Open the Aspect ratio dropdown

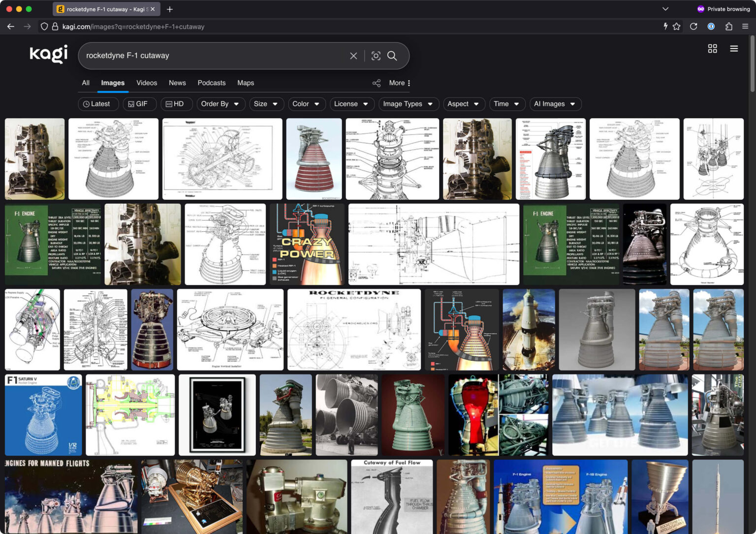pyautogui.click(x=463, y=104)
